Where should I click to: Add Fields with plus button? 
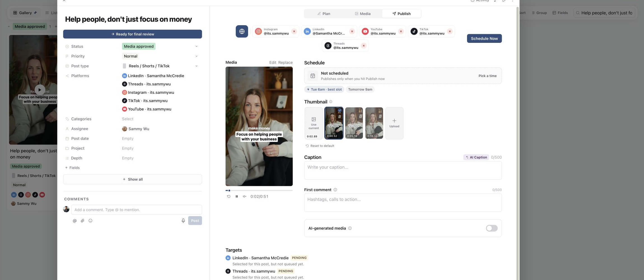pyautogui.click(x=73, y=168)
